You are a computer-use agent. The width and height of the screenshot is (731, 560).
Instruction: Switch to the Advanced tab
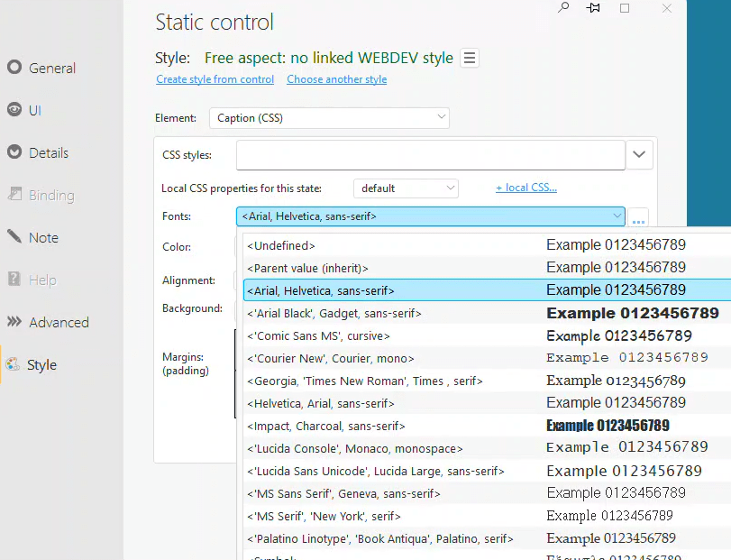[x=59, y=322]
